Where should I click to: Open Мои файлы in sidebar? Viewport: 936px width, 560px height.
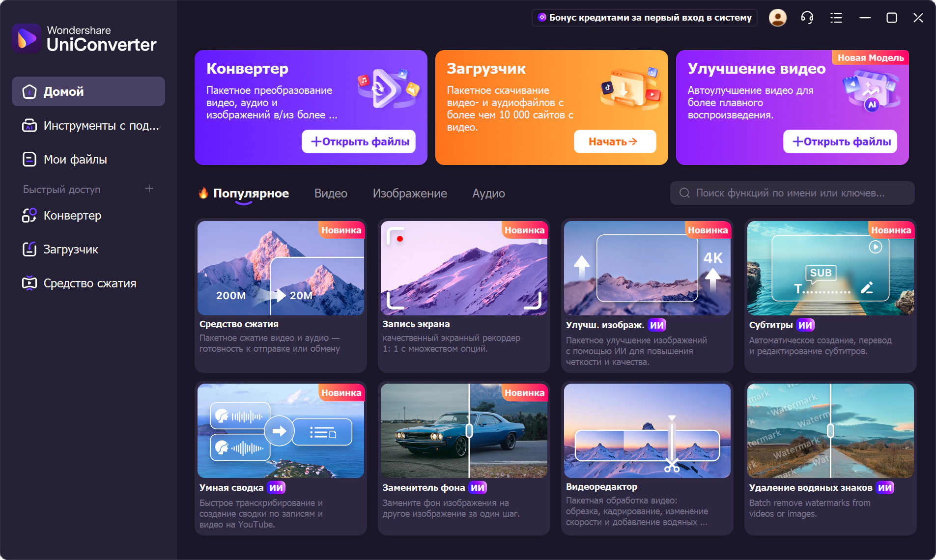point(75,160)
